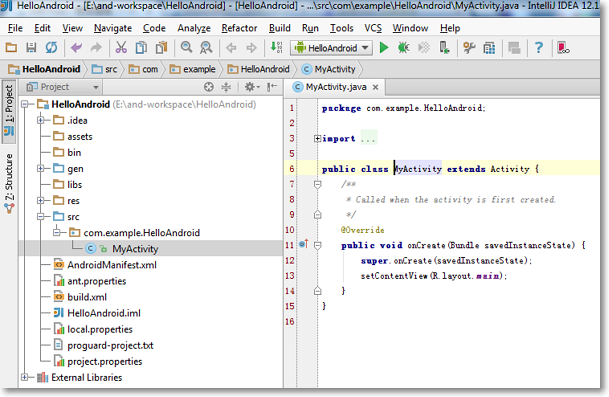Open the Project view selector dropdown
The height and width of the screenshot is (397, 609).
(63, 87)
